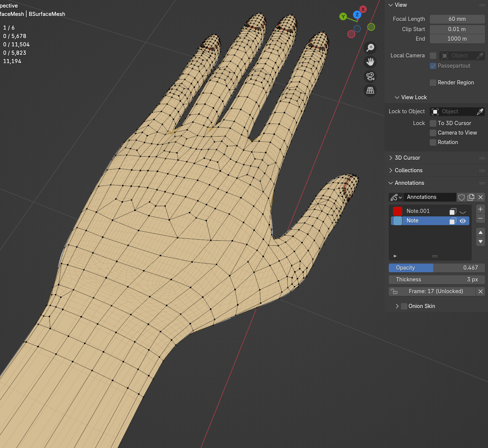
Task: Open the annotation data-block browse dropdown
Action: click(396, 197)
